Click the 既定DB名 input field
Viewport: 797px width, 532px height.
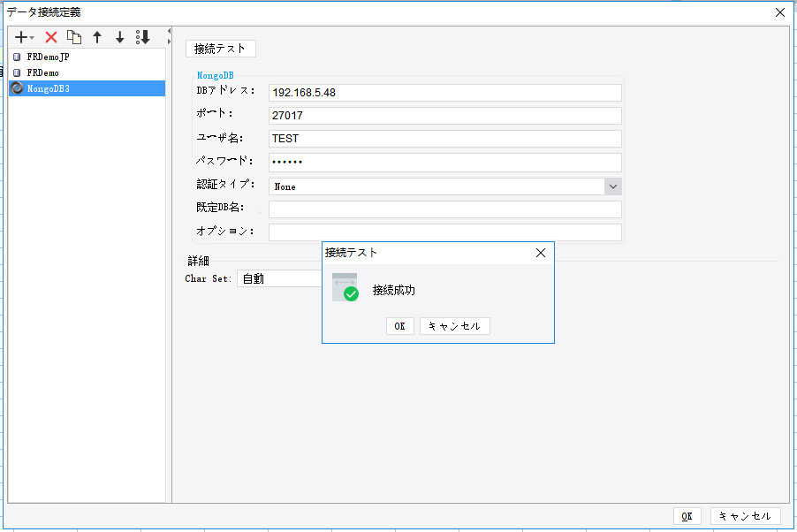tap(444, 209)
